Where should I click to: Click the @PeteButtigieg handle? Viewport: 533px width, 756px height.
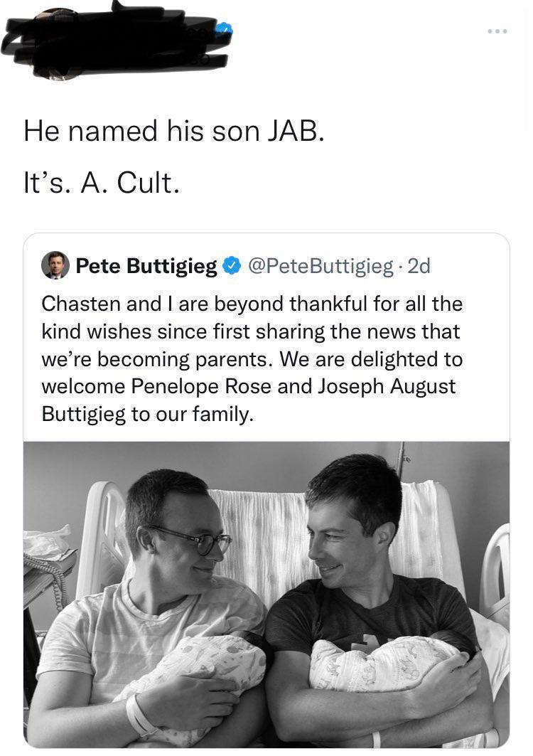(318, 267)
